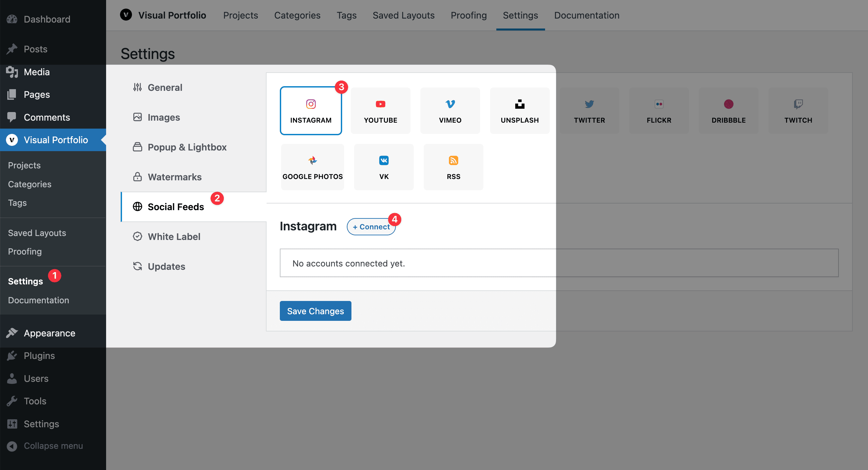868x470 pixels.
Task: Click the Twitch source icon
Action: point(798,110)
